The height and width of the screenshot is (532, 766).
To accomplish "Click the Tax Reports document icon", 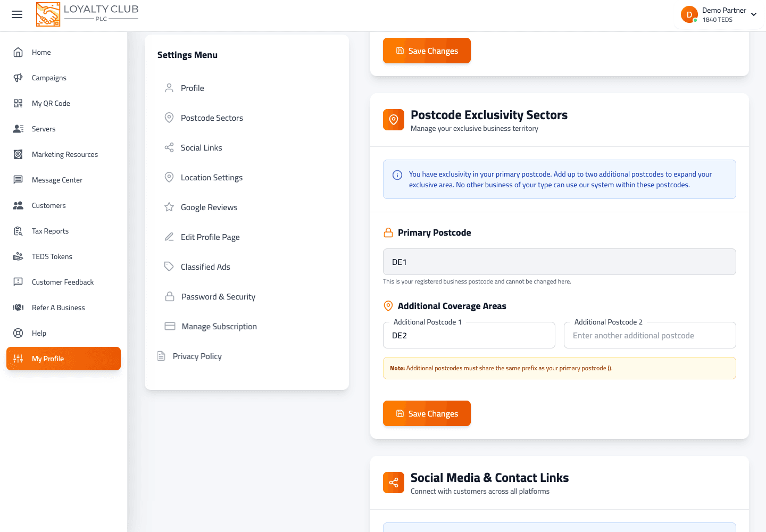I will pyautogui.click(x=18, y=231).
